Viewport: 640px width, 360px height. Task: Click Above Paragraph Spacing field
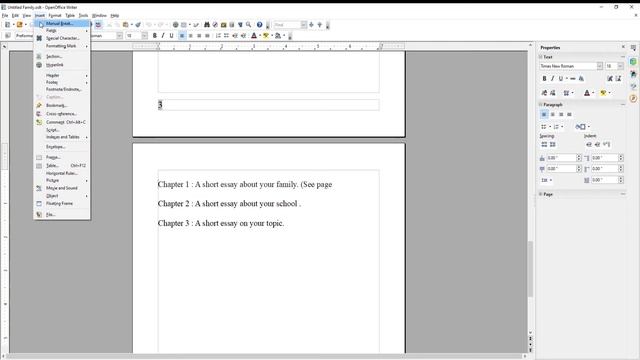(x=562, y=158)
